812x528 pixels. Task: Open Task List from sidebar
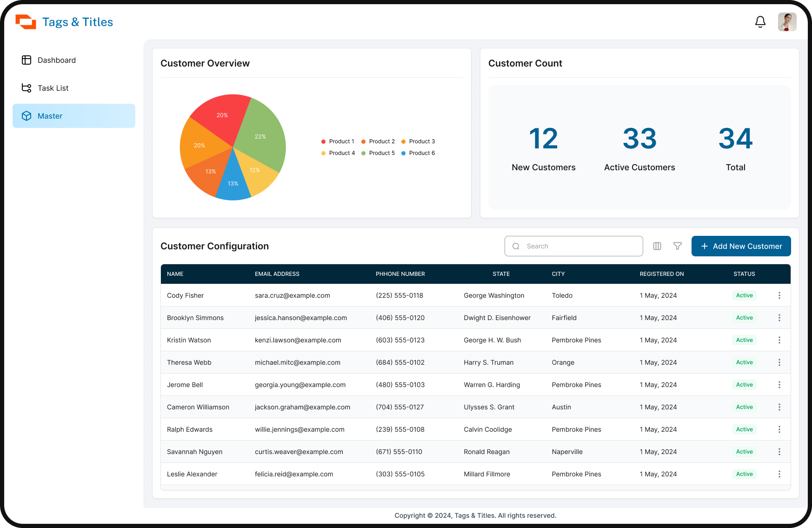[53, 88]
